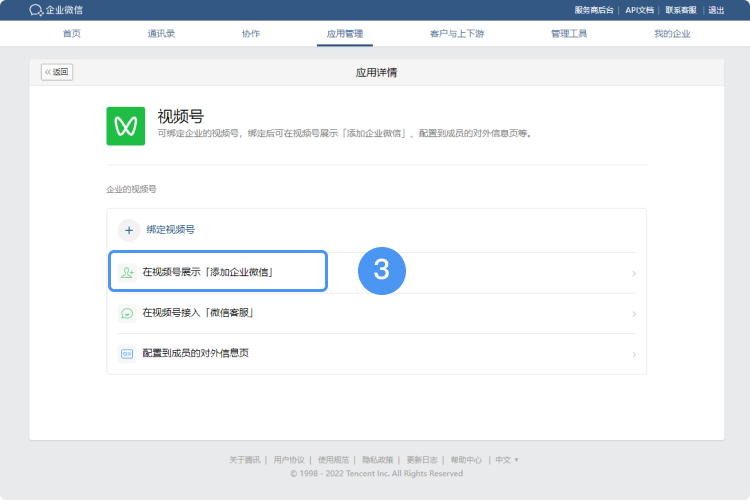This screenshot has width=750, height=500.
Task: Click the blue number 3 step marker
Action: tap(381, 271)
